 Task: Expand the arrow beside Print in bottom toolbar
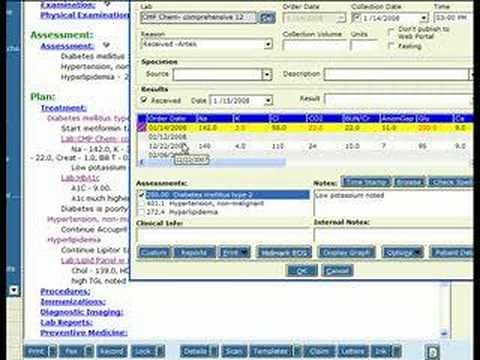[53, 352]
